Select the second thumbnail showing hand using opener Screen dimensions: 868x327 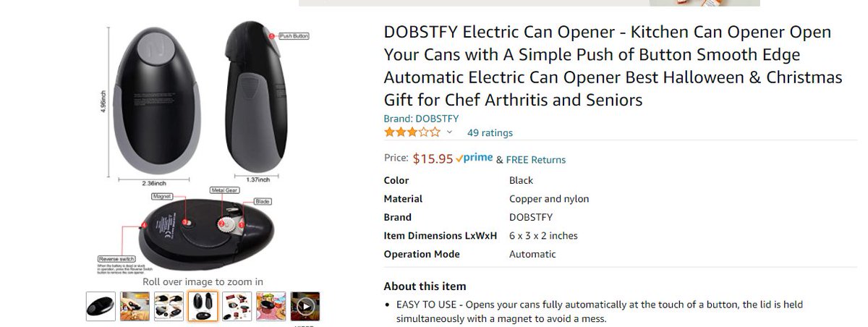pyautogui.click(x=135, y=306)
